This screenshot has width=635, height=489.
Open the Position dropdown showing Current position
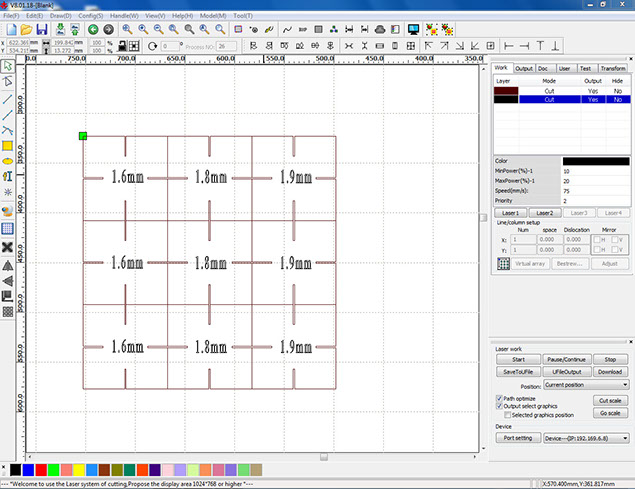coord(586,385)
